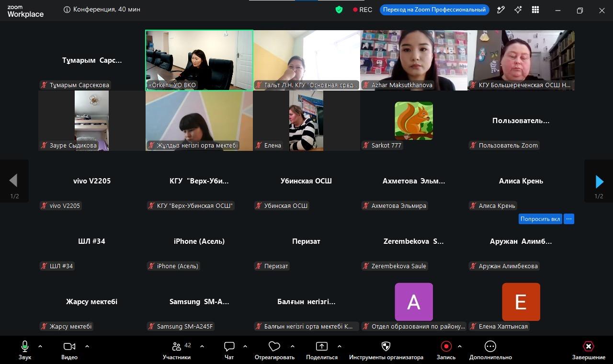Image resolution: width=613 pixels, height=364 pixels.
Task: Click the iPhone (Асель) name tag
Action: [173, 266]
